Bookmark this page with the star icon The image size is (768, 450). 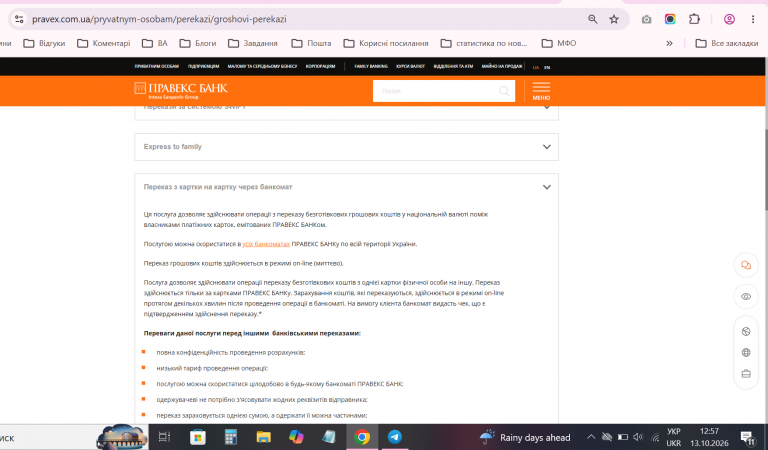click(x=614, y=19)
